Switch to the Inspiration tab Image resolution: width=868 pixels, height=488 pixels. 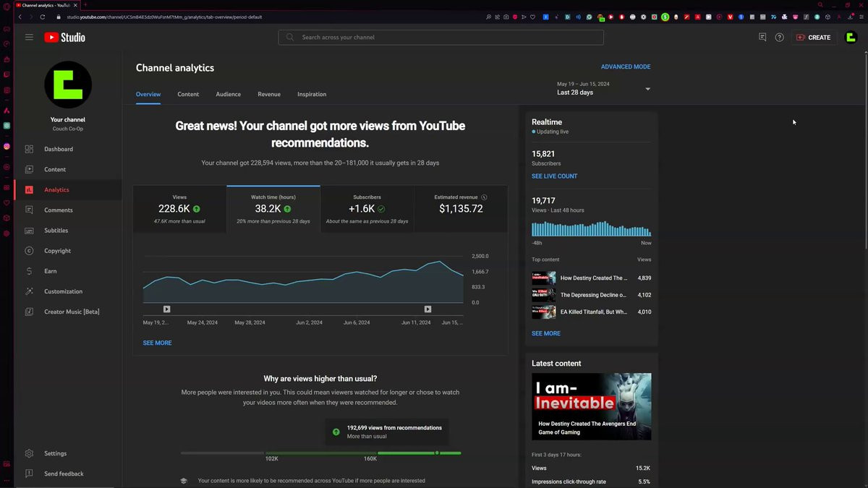coord(312,94)
